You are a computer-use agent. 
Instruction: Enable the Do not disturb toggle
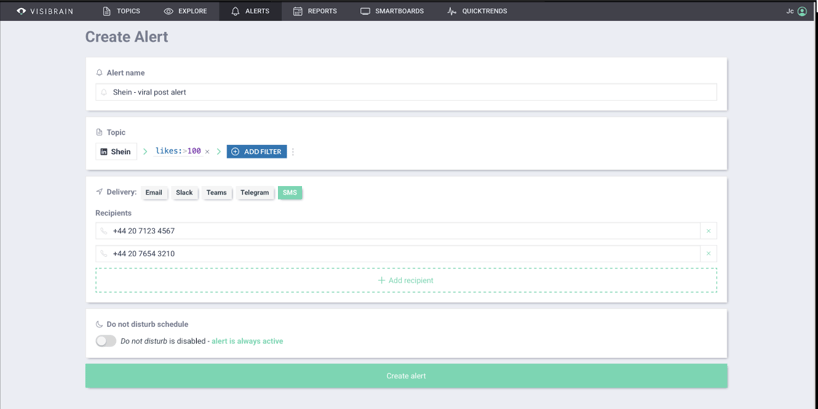click(x=106, y=341)
